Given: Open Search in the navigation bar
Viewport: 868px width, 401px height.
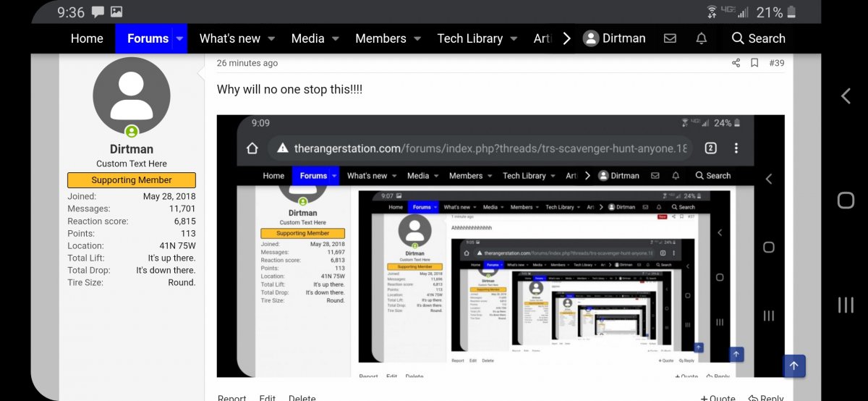Looking at the screenshot, I should point(757,38).
